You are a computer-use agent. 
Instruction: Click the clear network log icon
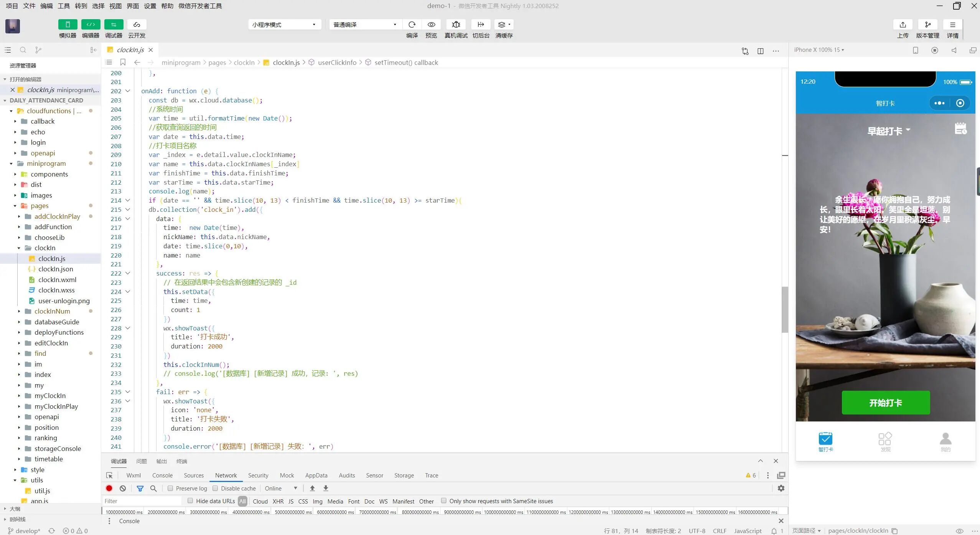pyautogui.click(x=123, y=488)
